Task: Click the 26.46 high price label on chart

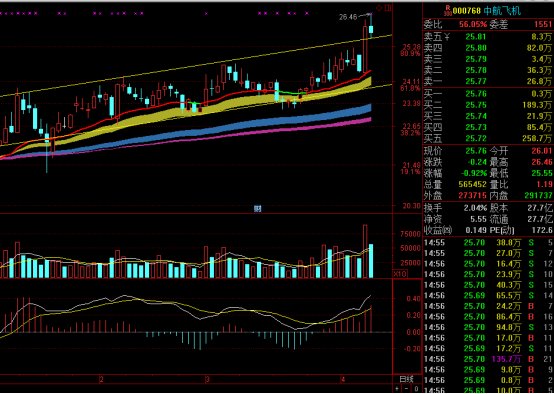Action: pos(348,17)
